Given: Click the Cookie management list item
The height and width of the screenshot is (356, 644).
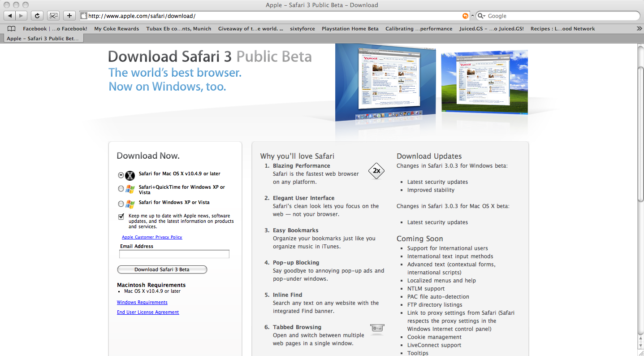Looking at the screenshot, I should click(434, 337).
